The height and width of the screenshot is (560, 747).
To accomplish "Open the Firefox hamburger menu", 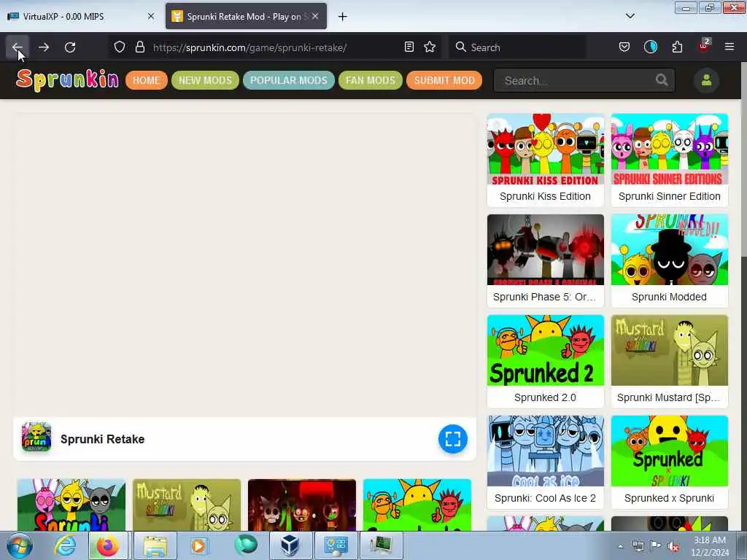I will [x=729, y=47].
